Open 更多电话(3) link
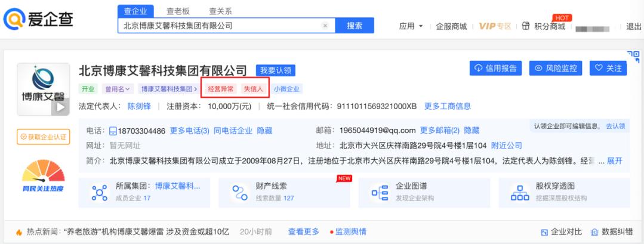 190,131
